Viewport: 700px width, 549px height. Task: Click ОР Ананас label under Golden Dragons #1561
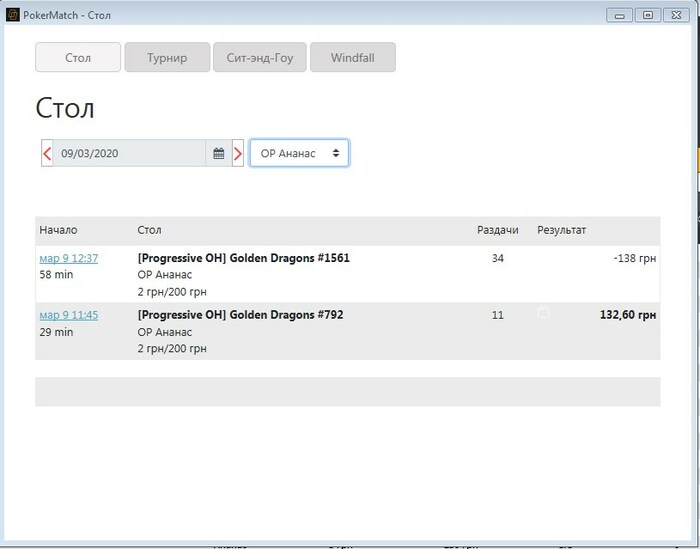click(165, 274)
